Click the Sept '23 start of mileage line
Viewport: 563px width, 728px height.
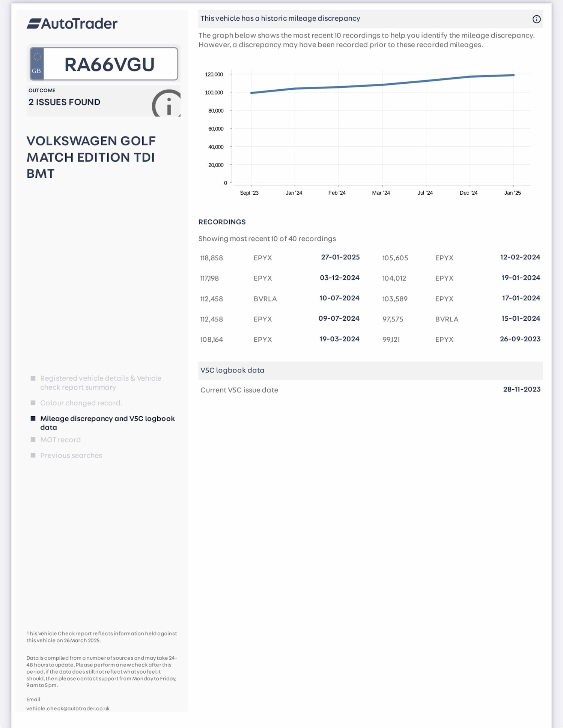(251, 93)
